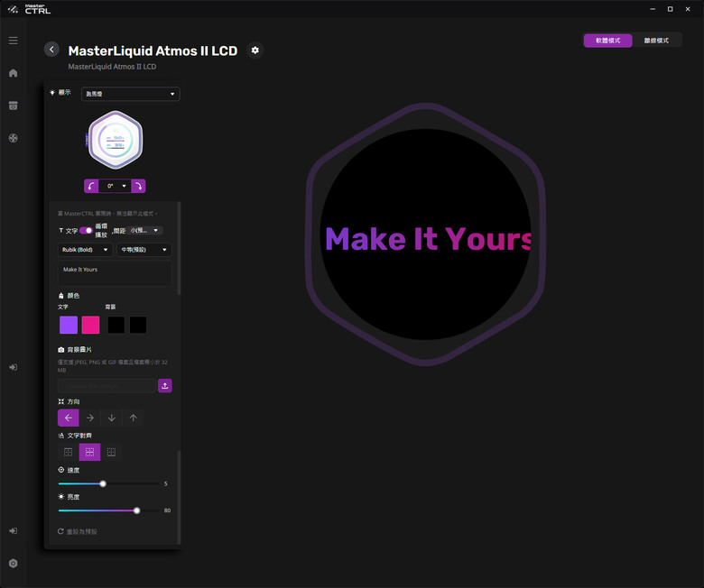Maximize the MasterCTRL window
The image size is (704, 588).
pyautogui.click(x=670, y=9)
